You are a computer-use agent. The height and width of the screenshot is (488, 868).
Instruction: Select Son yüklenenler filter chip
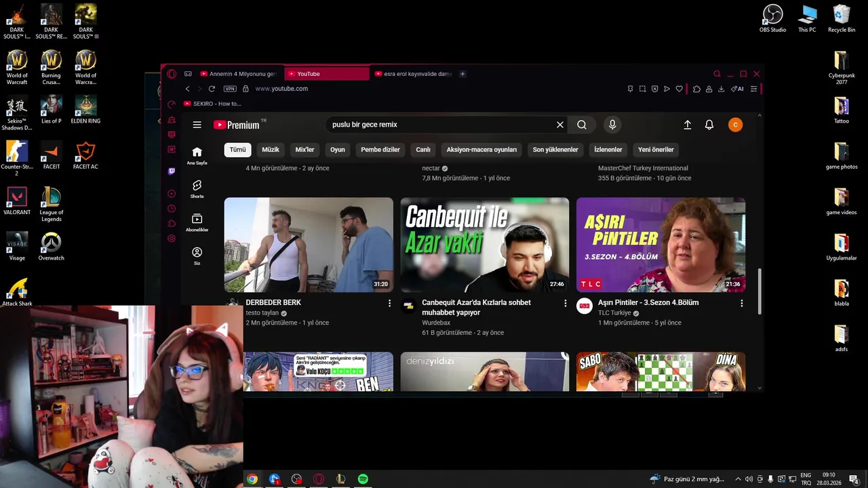pyautogui.click(x=555, y=150)
